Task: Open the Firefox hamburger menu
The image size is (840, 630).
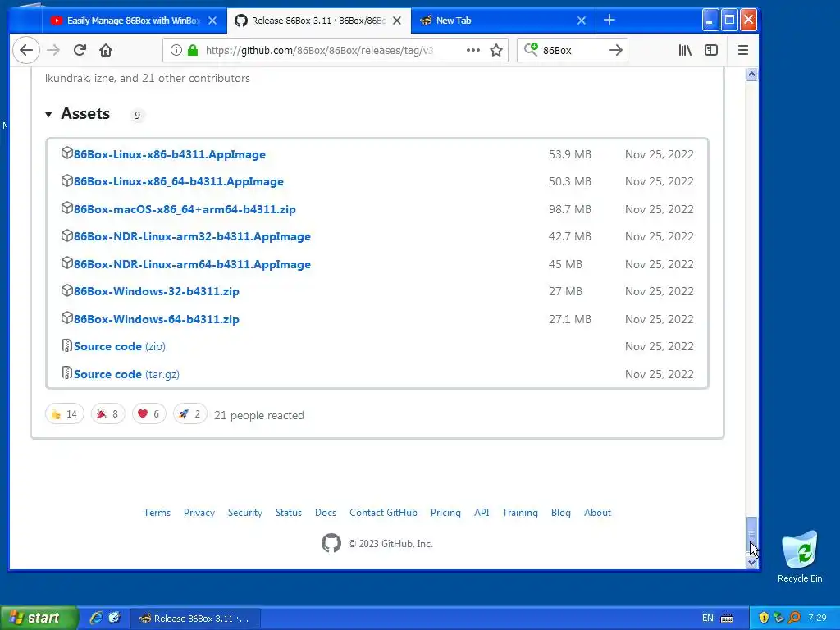Action: (x=742, y=50)
